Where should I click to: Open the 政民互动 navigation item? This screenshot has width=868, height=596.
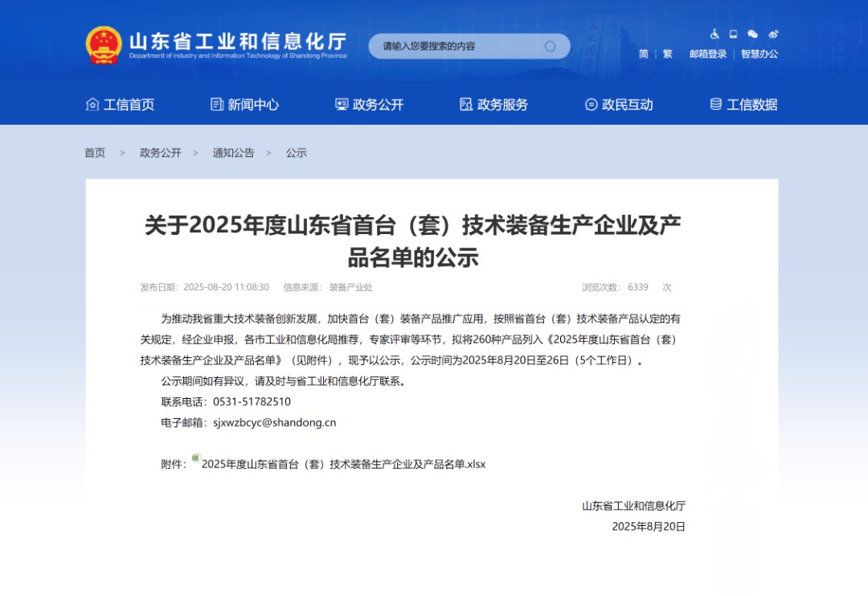[x=618, y=105]
